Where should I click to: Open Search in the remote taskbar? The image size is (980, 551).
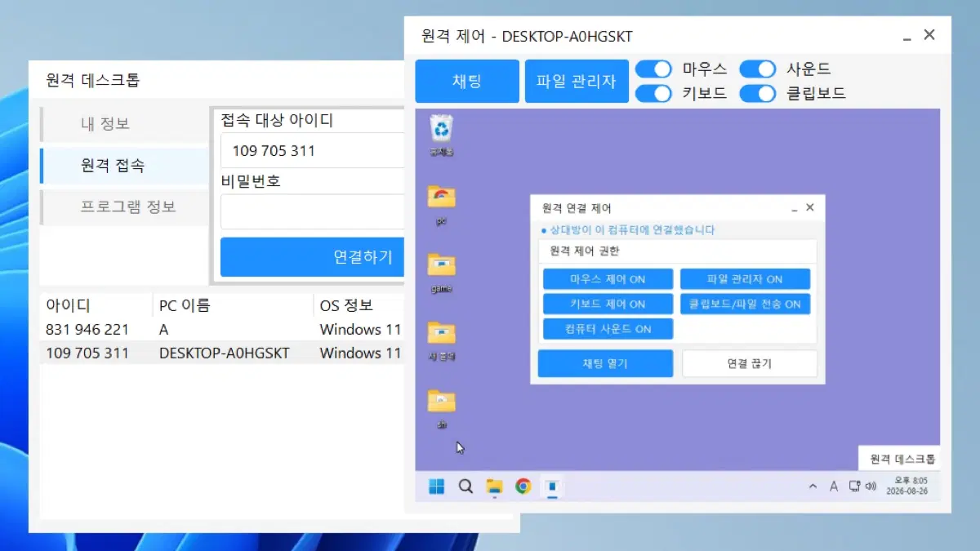(465, 487)
